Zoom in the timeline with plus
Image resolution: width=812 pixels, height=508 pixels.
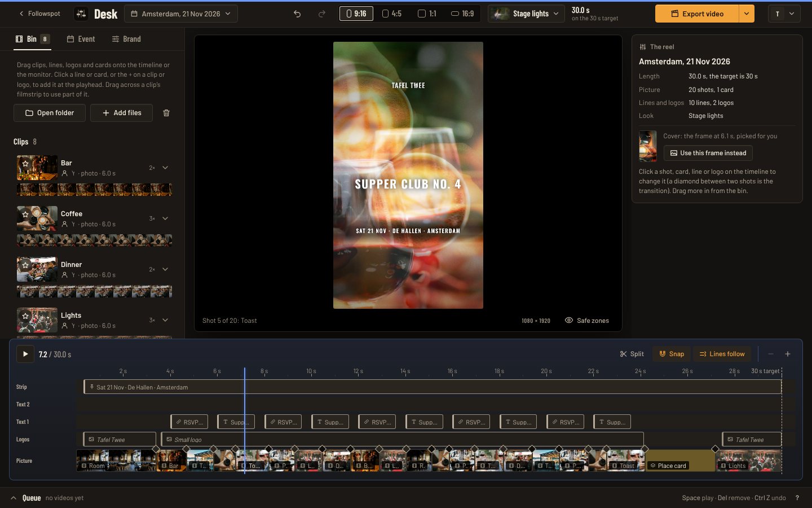(788, 354)
